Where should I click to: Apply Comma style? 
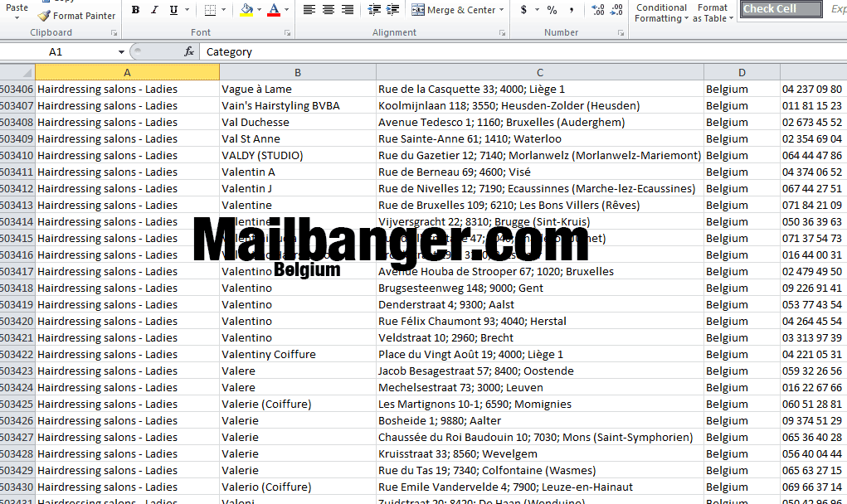[572, 10]
